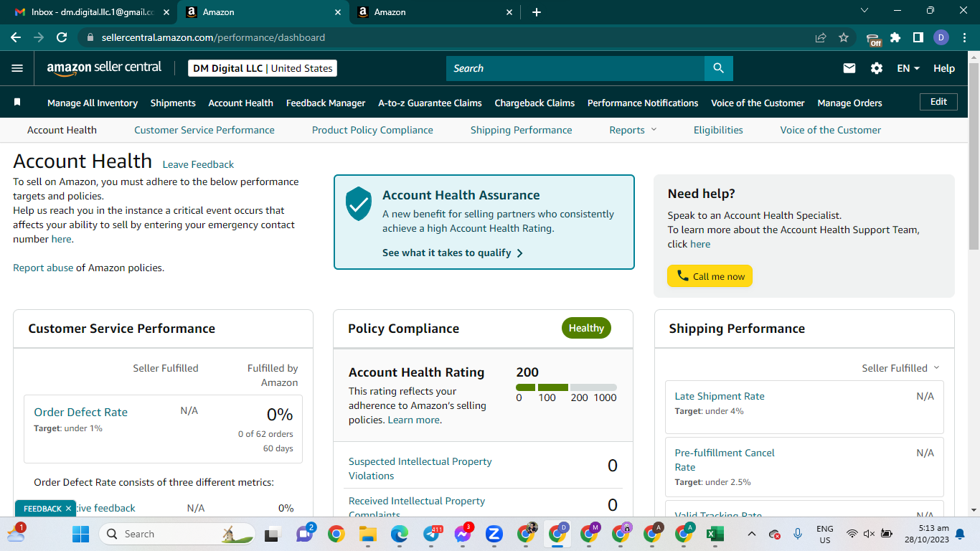Dismiss the FEEDBACK tab with its X
The height and width of the screenshot is (551, 980).
(x=68, y=509)
